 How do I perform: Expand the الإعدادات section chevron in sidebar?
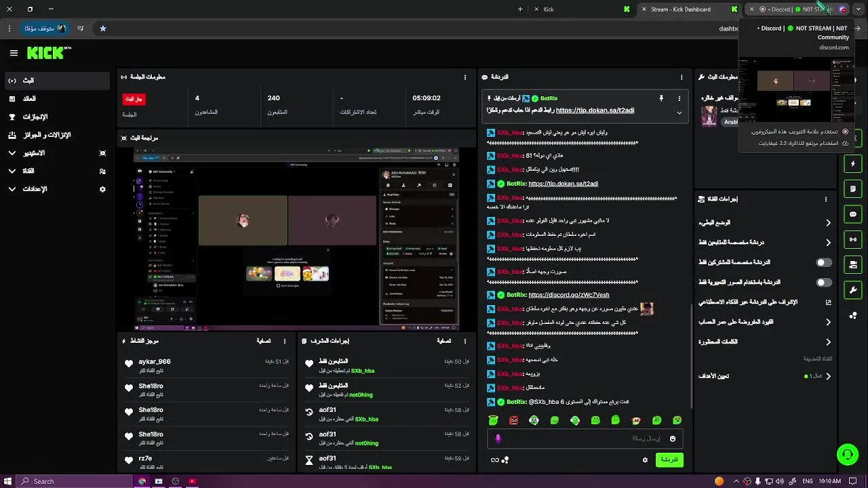pos(12,189)
